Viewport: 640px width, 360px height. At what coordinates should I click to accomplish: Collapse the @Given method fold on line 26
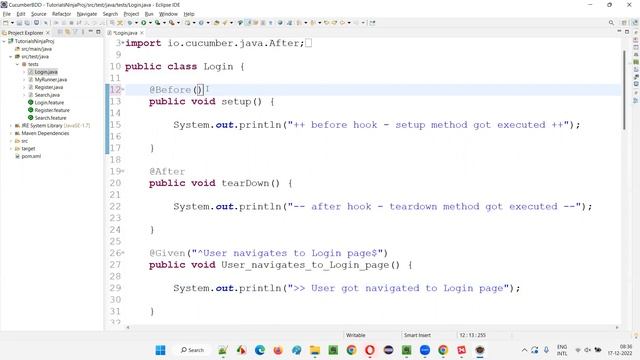click(x=123, y=253)
